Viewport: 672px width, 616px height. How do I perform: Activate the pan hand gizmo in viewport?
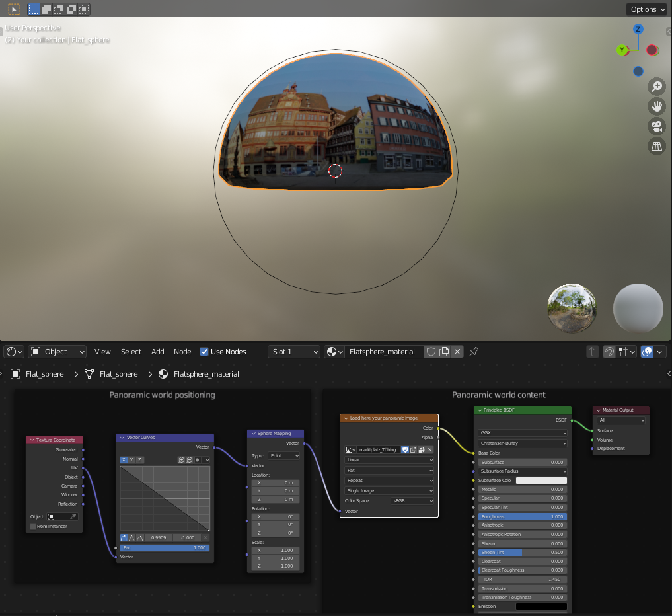657,106
